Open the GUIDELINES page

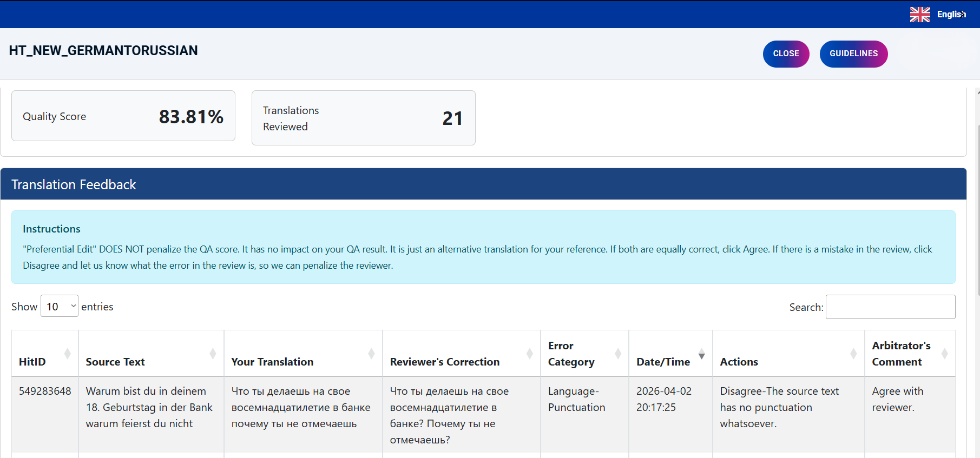pos(853,54)
